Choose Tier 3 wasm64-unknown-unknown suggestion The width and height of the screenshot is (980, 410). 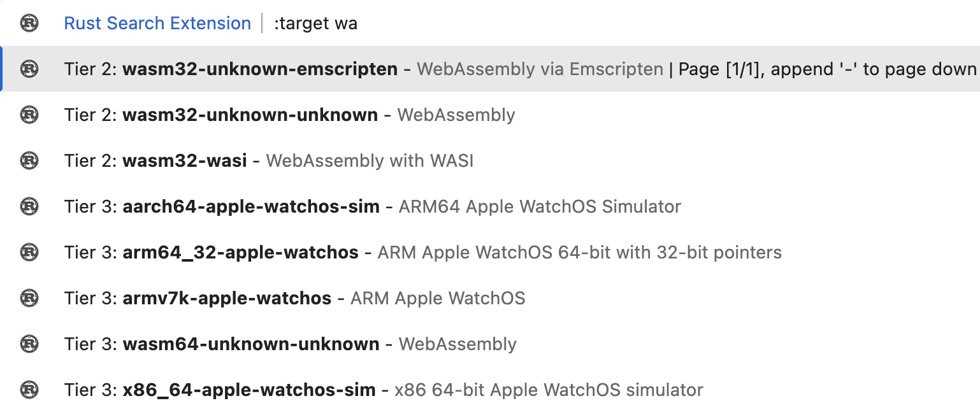tap(490, 344)
